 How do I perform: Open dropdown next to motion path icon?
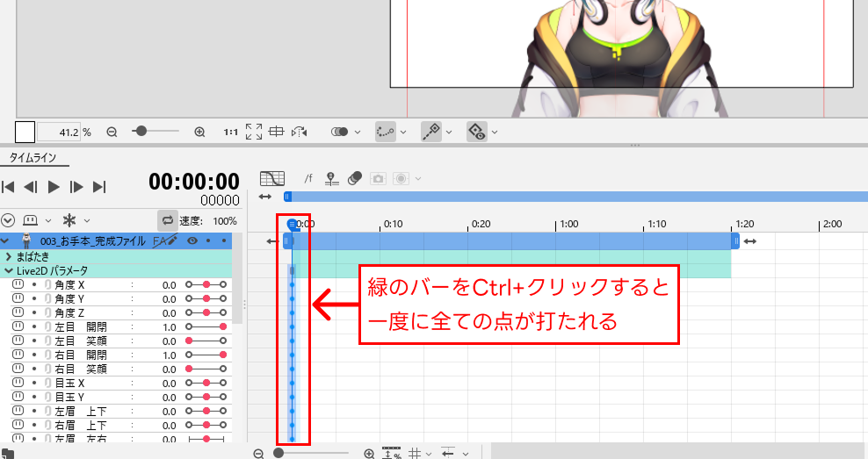[403, 133]
